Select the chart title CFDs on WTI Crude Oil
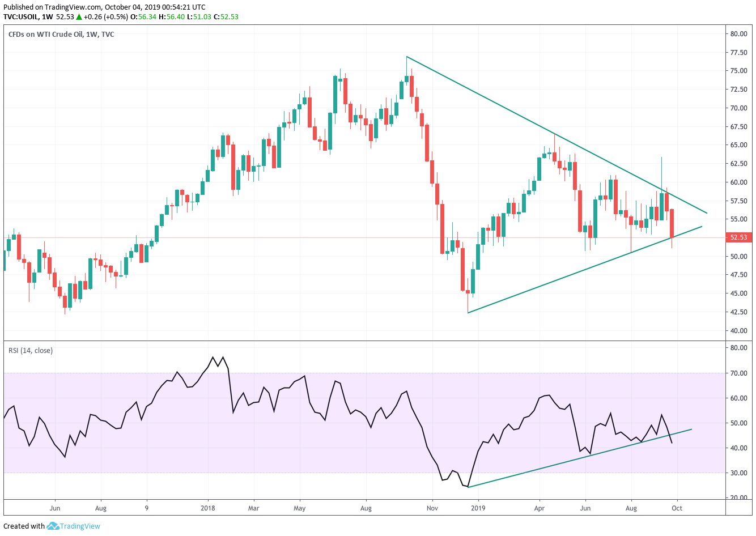This screenshot has height=536, width=756. pos(61,35)
